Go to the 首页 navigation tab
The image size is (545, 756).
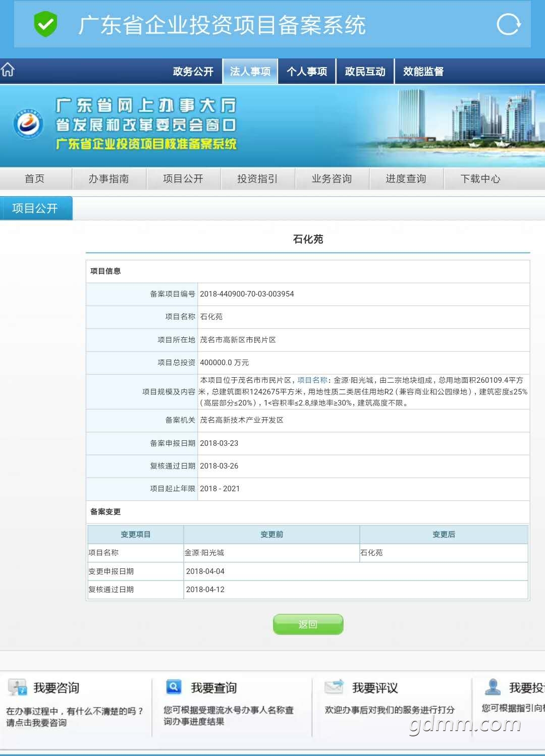35,179
